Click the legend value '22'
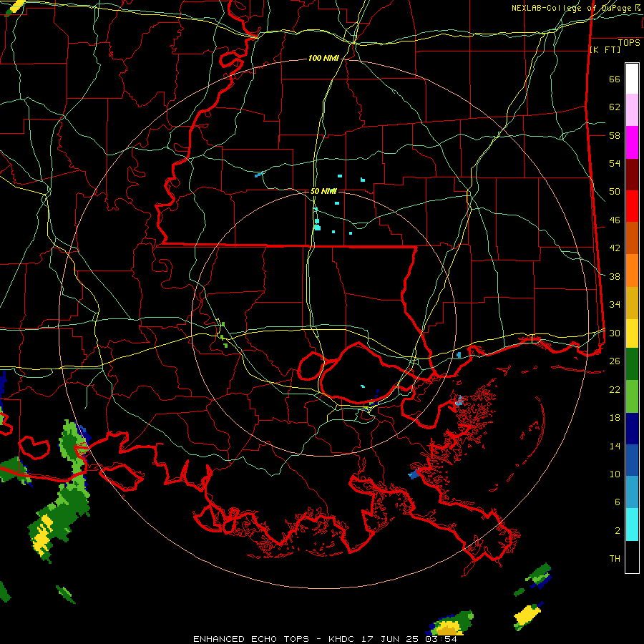Viewport: 644px width, 644px height. click(x=615, y=389)
